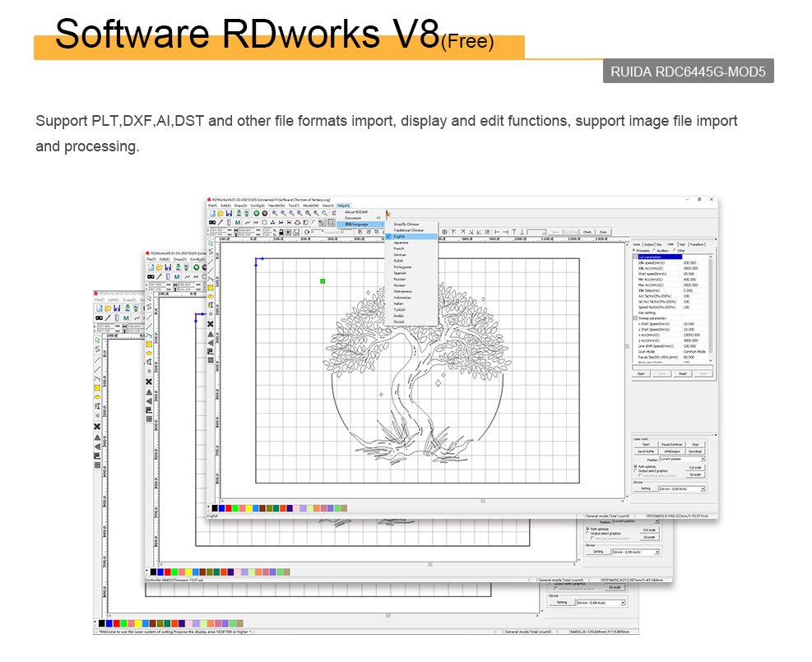This screenshot has height=662, width=812.
Task: Click New document icon in front RDWorks window
Action: pos(212,213)
